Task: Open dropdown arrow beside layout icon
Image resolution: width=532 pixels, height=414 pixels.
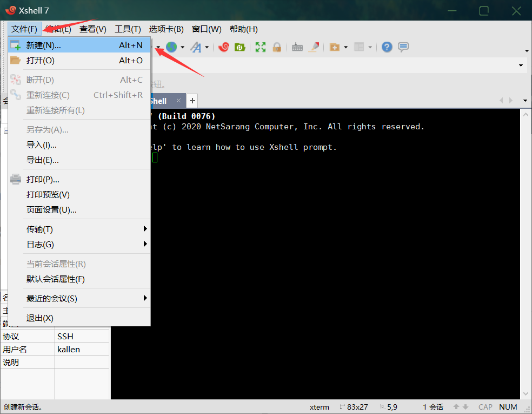Action: click(x=370, y=47)
